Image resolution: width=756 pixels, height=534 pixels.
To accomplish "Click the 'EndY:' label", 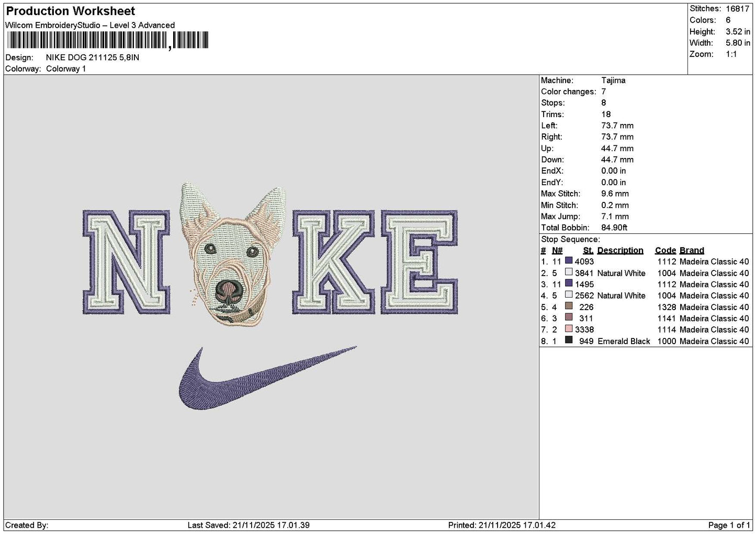I will tap(552, 183).
